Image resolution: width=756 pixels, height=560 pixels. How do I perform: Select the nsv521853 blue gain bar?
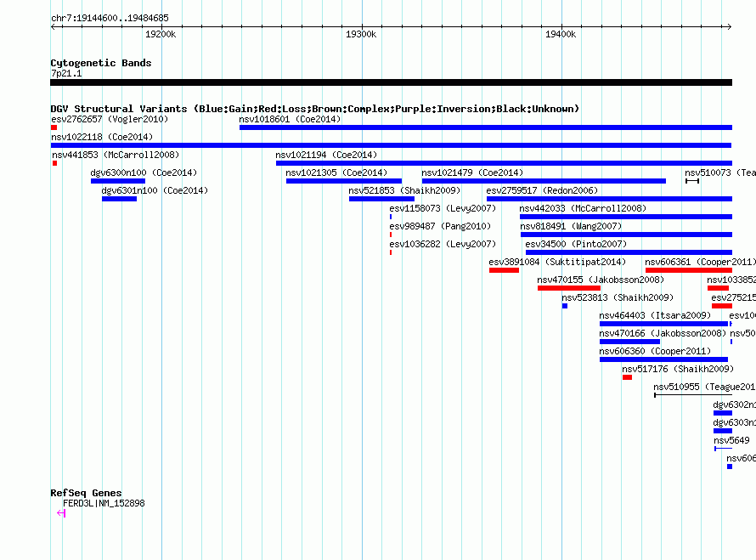click(382, 199)
